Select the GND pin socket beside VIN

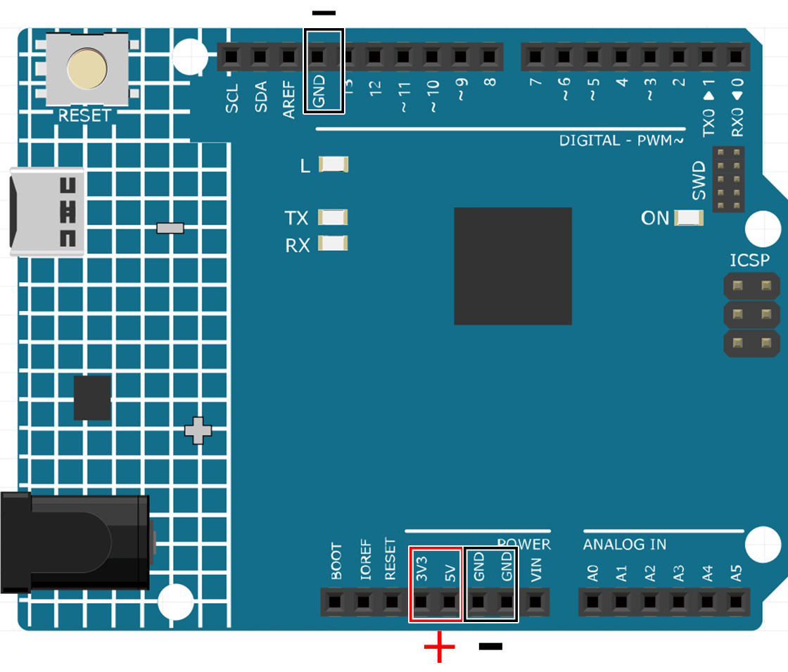[x=507, y=602]
